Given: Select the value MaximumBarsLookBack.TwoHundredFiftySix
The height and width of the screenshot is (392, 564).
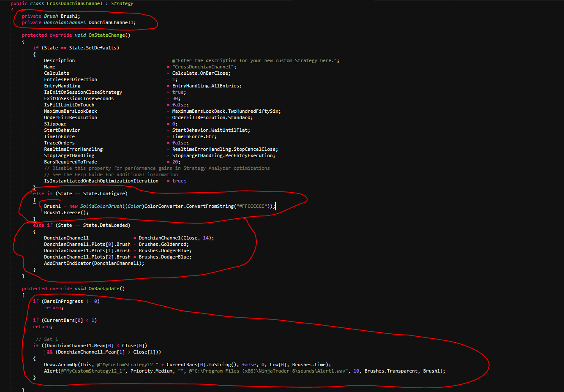Looking at the screenshot, I should pyautogui.click(x=226, y=111).
